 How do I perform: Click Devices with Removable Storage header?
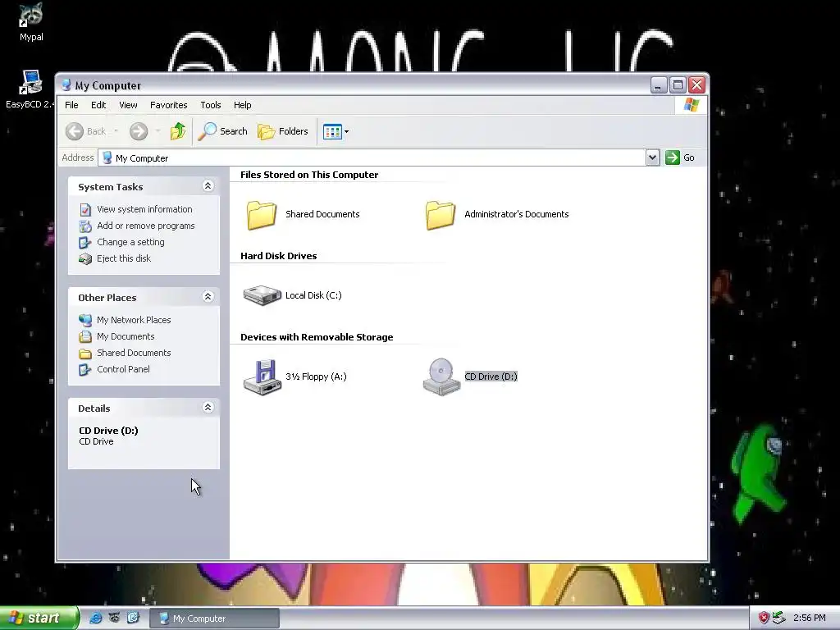click(x=317, y=337)
